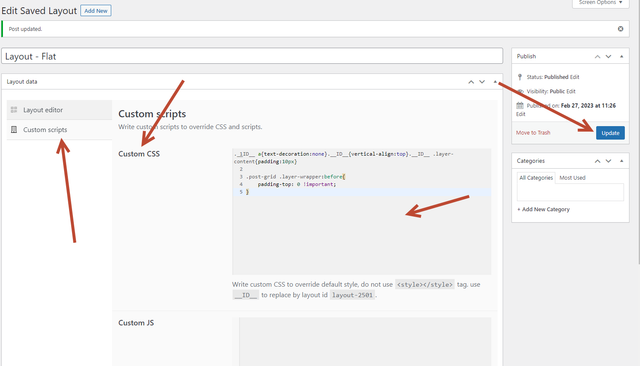
Task: Collapse the Layout data panel
Action: coord(495,82)
